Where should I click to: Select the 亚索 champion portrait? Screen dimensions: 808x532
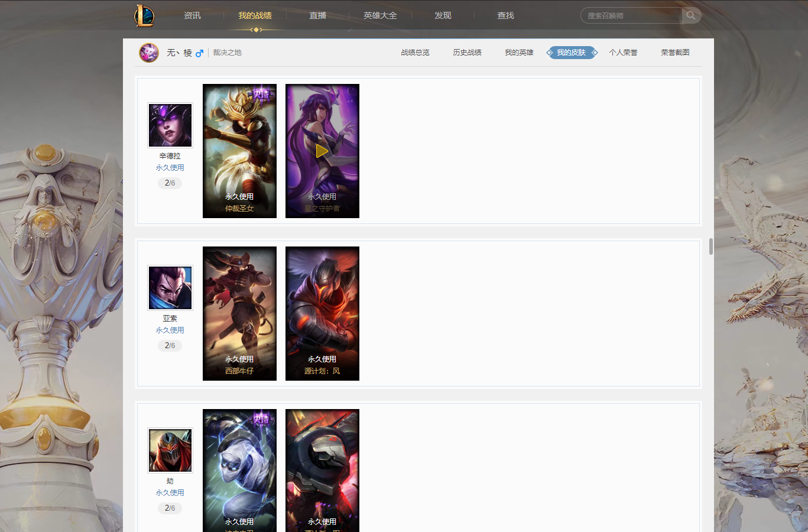pyautogui.click(x=170, y=288)
